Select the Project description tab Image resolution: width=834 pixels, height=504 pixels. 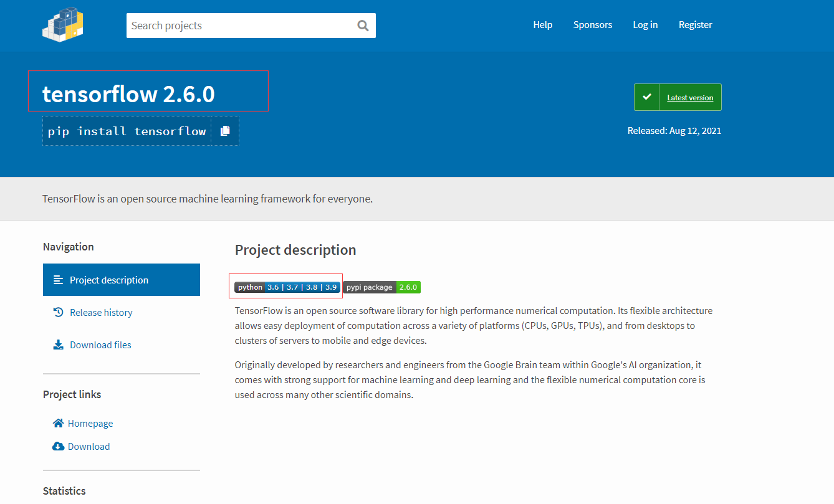pyautogui.click(x=122, y=280)
